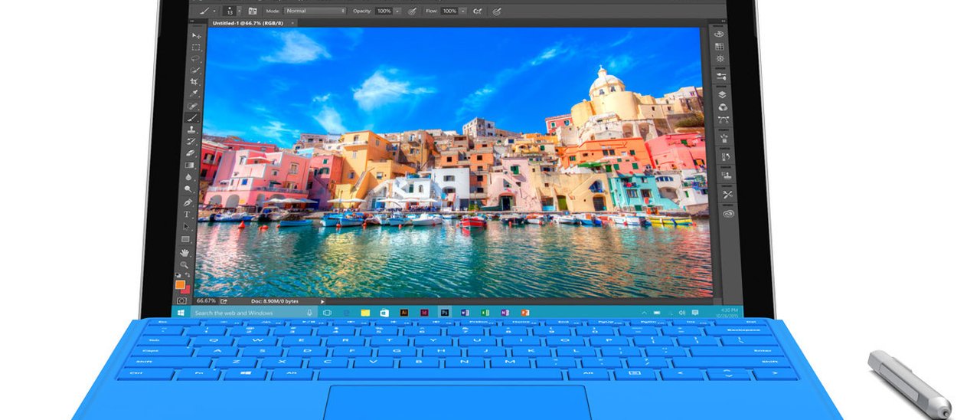Toggle pressure for size button
980x420 pixels.
[x=496, y=11]
